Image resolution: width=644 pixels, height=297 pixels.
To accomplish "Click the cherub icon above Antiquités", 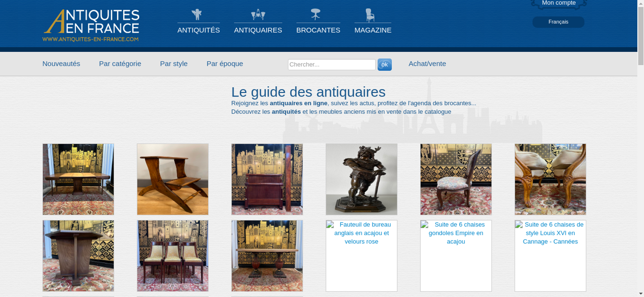I will click(197, 14).
